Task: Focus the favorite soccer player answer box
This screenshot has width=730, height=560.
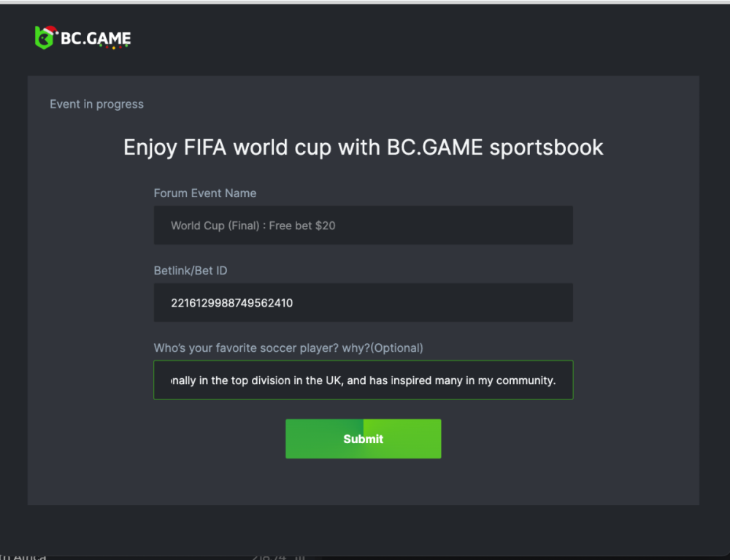Action: point(363,380)
